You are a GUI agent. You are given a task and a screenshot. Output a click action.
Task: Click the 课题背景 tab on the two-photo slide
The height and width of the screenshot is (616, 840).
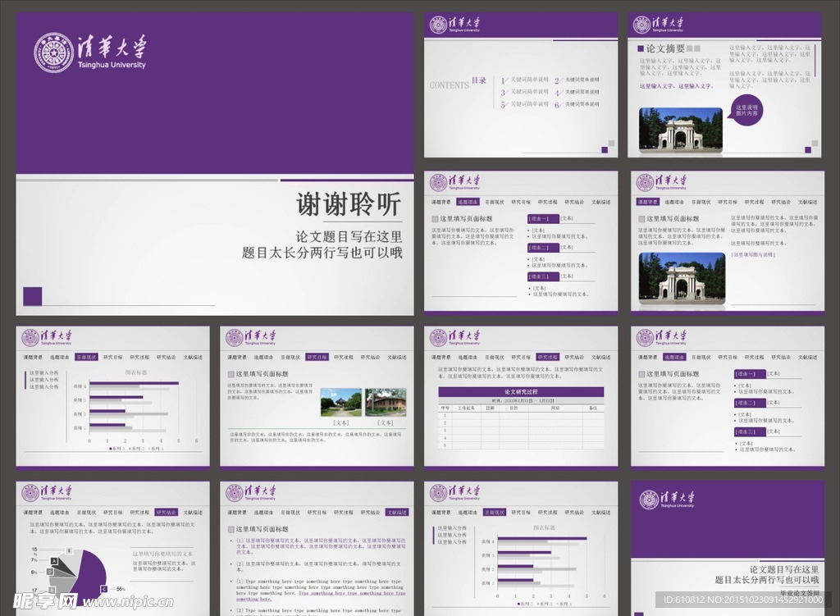237,357
